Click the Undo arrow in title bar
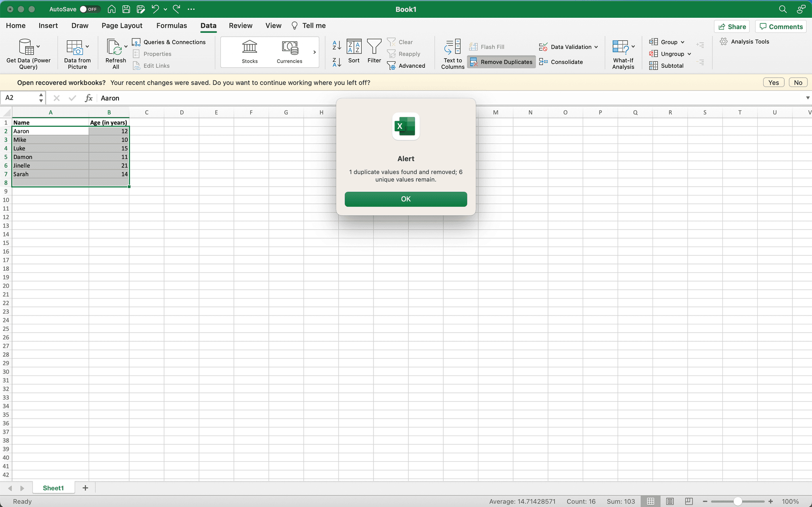812x507 pixels. click(155, 9)
